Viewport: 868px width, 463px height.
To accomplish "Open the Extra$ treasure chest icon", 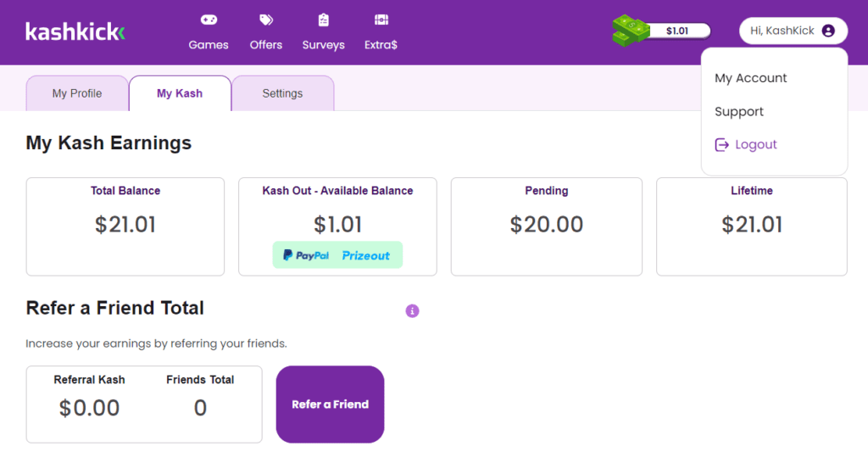I will click(x=381, y=20).
